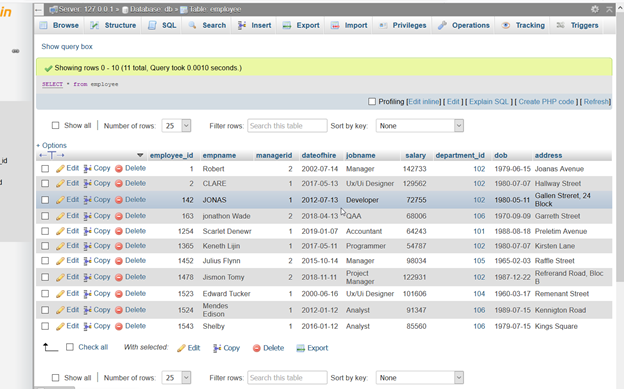Expand the + Options link
Screen dimensions: 624x389
coord(52,145)
